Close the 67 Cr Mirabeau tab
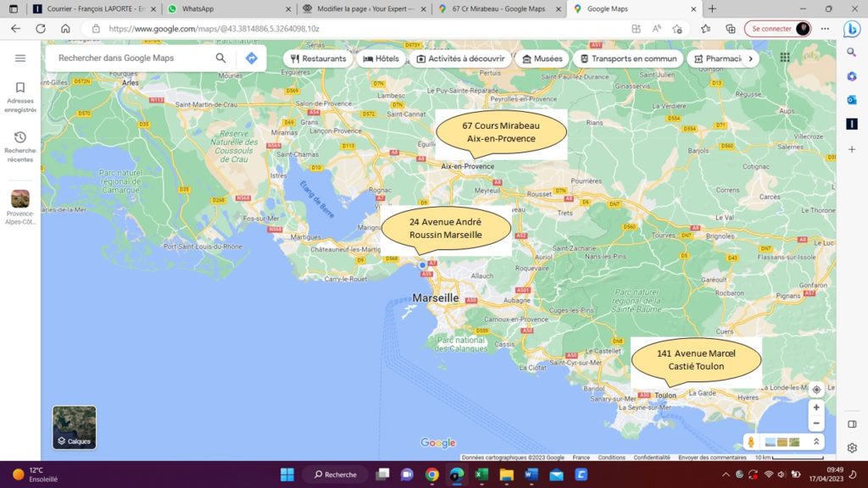 559,8
